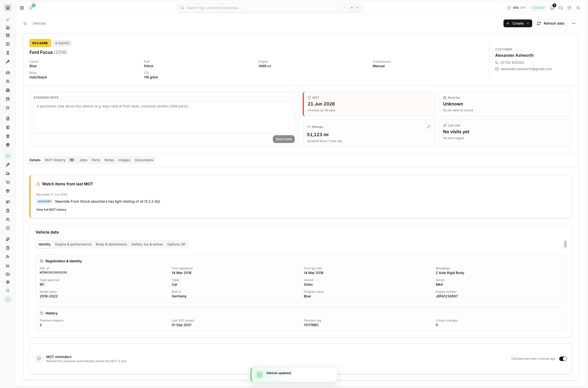Select the Body & dimensions tab
The image size is (588, 388).
[x=111, y=245]
